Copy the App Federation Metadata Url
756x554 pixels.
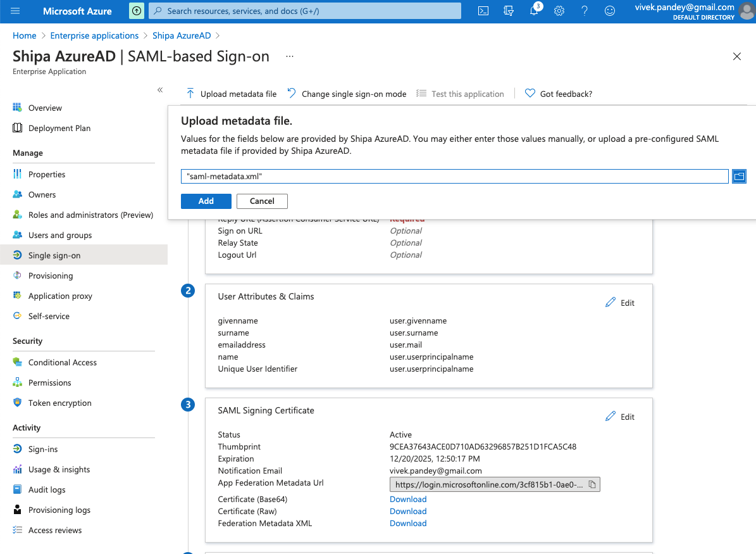[592, 484]
